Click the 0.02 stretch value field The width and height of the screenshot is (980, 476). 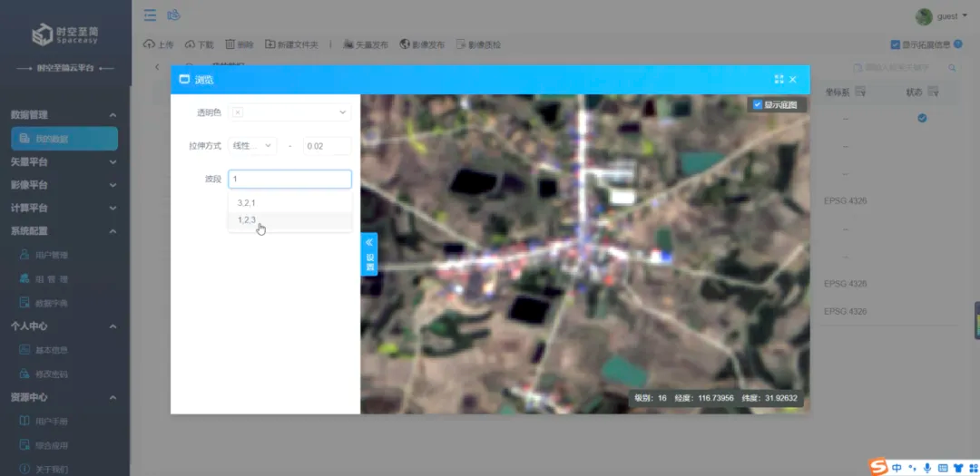(x=328, y=146)
